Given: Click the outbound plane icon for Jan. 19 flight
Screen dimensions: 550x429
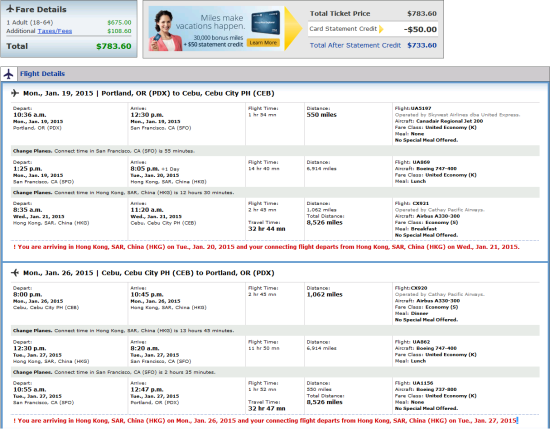Looking at the screenshot, I should tap(15, 93).
